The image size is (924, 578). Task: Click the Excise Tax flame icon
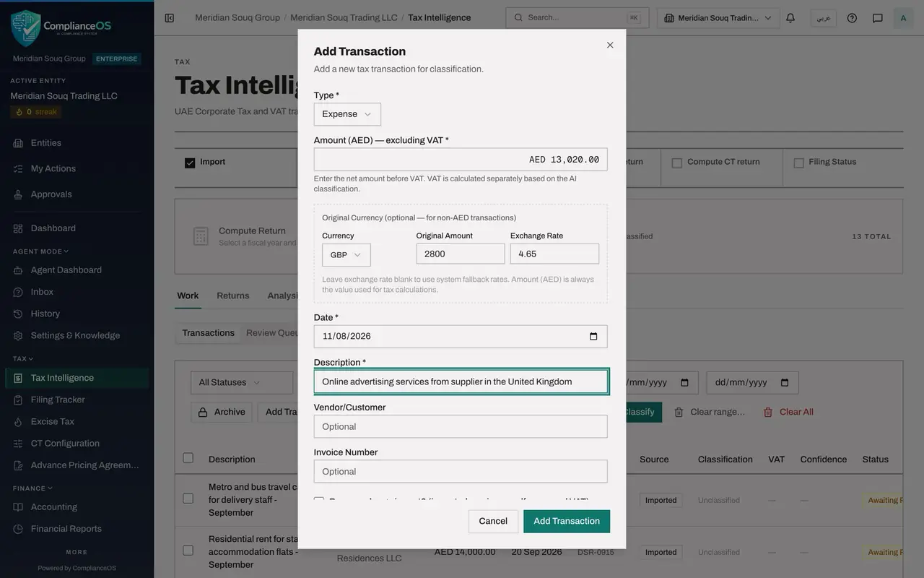coord(18,421)
